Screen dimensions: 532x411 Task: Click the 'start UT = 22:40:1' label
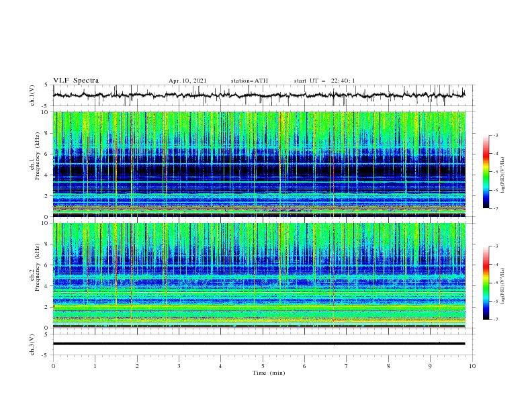[324, 81]
